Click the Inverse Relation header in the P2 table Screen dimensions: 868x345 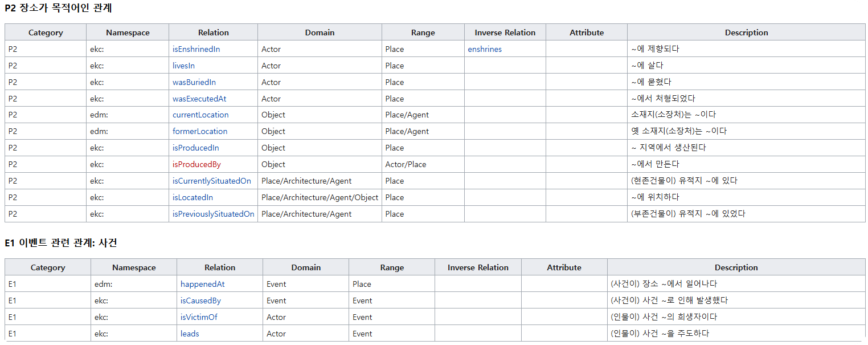point(505,33)
